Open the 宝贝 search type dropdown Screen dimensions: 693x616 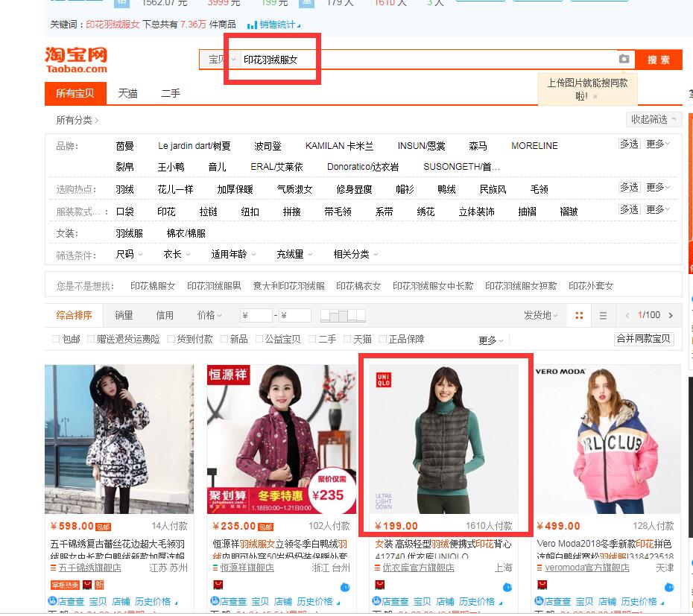221,60
